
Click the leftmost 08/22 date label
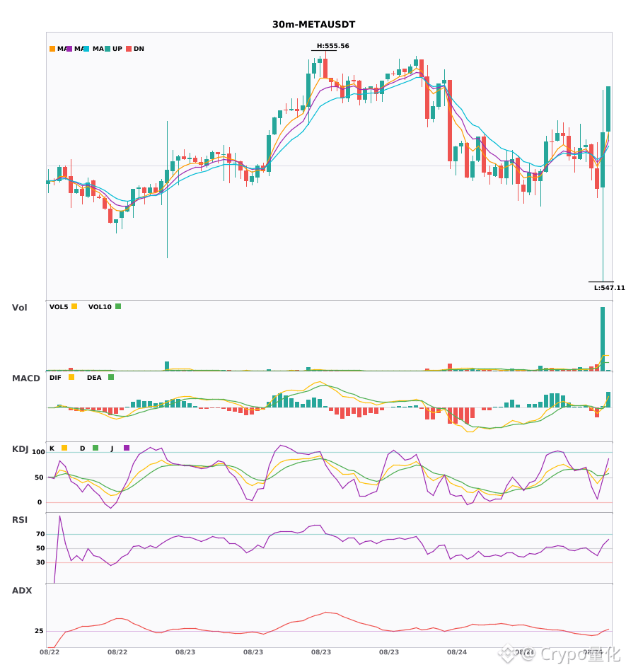point(50,652)
